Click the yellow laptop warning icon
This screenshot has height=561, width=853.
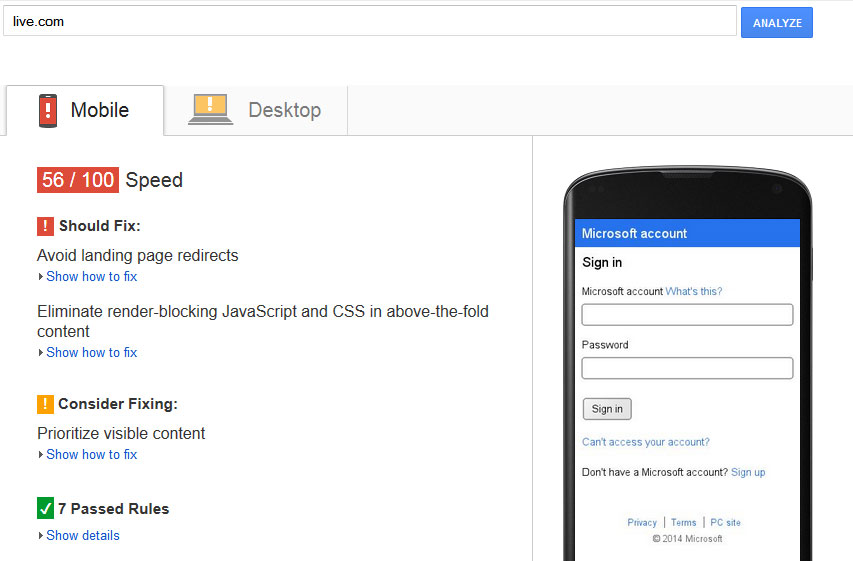211,109
